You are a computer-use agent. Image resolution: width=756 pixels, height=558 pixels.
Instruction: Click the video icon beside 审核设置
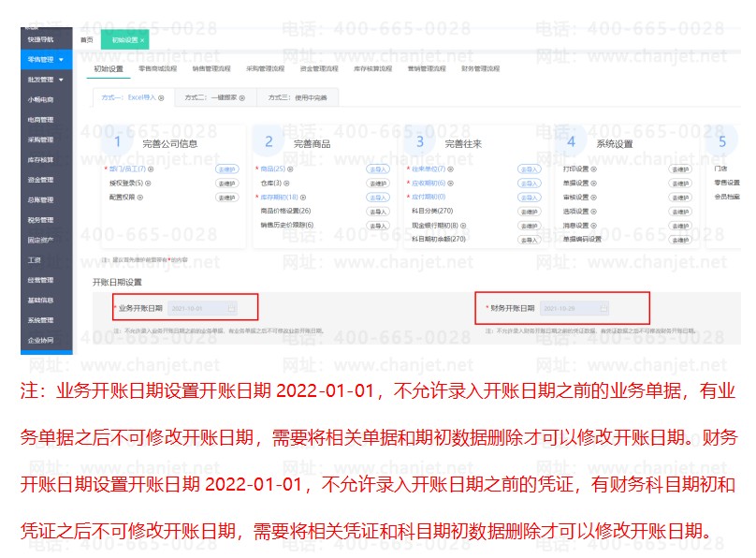click(593, 198)
